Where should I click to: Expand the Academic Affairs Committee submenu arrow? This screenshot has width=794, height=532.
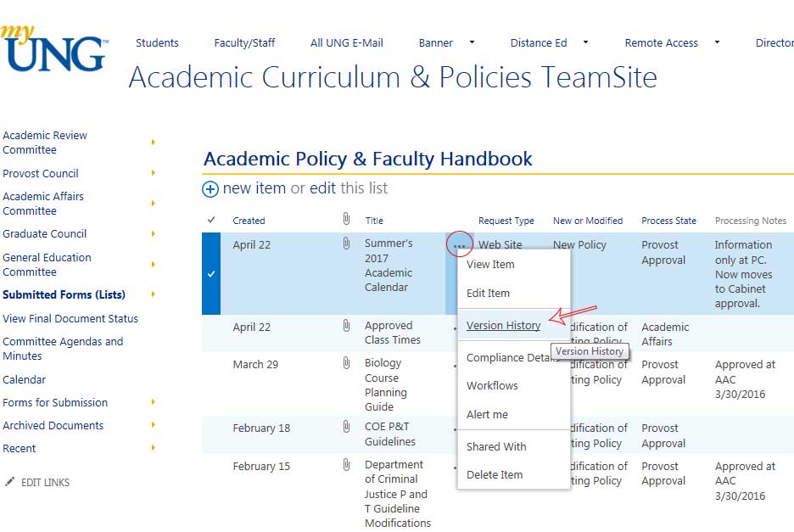(153, 203)
